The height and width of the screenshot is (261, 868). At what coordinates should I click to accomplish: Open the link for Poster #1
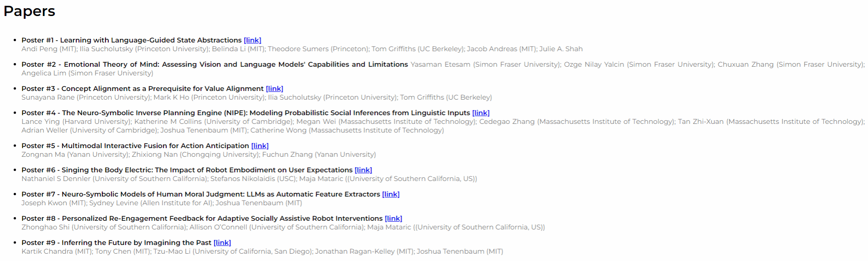[x=252, y=40]
